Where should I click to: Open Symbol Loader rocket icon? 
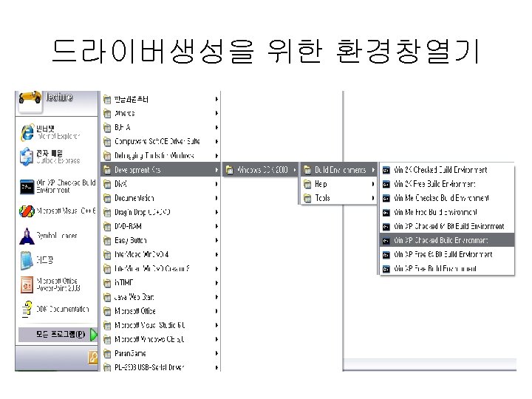27,236
